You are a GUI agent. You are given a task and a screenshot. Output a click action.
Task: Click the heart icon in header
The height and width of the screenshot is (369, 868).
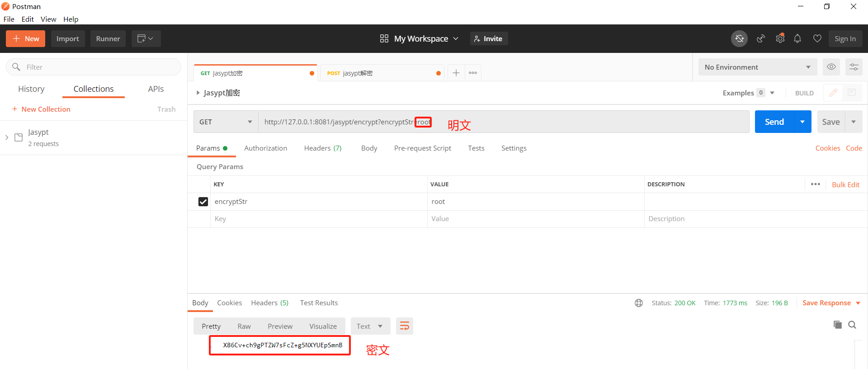[817, 39]
